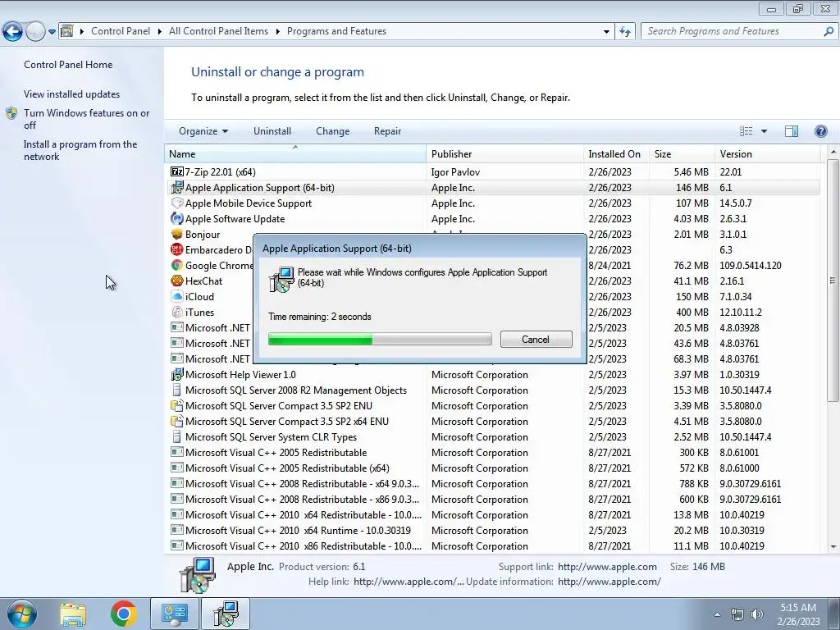Click the refresh button beside address bar
Viewport: 840px width, 630px height.
(x=624, y=31)
